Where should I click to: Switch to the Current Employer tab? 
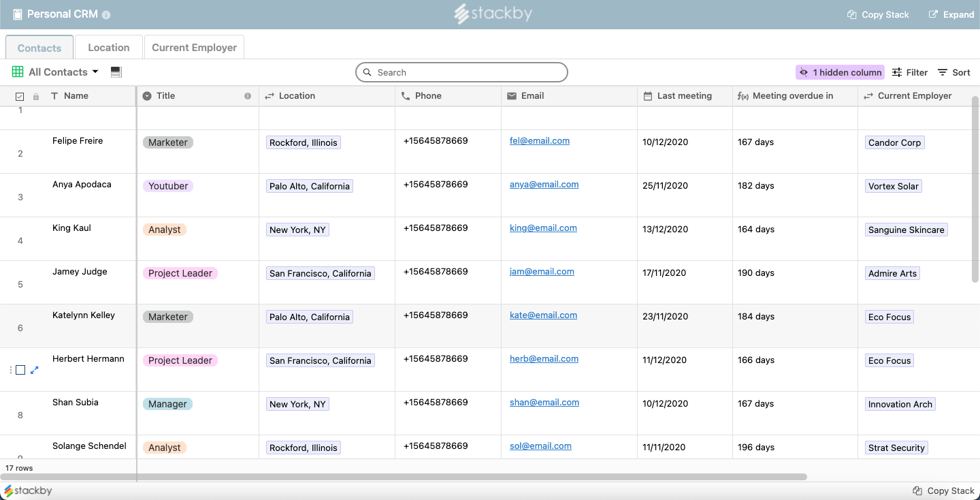coord(194,48)
